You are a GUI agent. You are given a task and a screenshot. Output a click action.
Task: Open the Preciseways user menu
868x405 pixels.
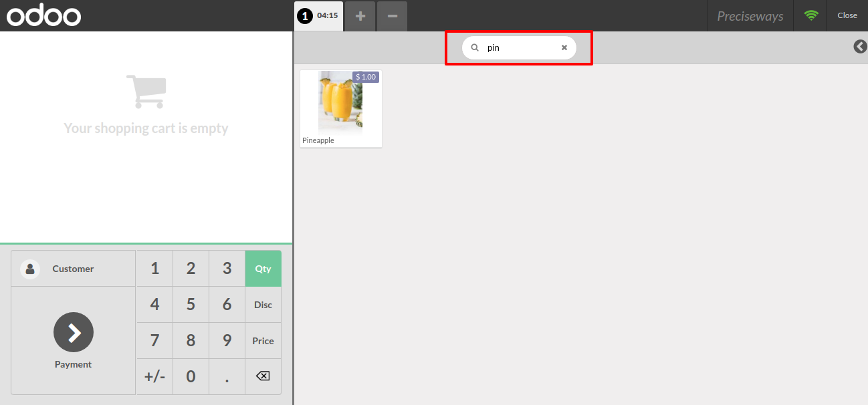[750, 16]
